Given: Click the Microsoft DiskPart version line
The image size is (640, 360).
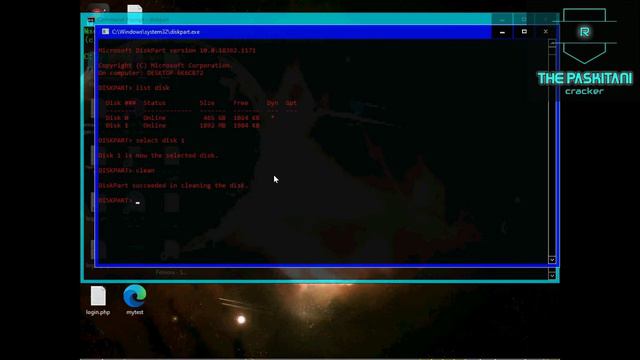Looking at the screenshot, I should click(177, 51).
